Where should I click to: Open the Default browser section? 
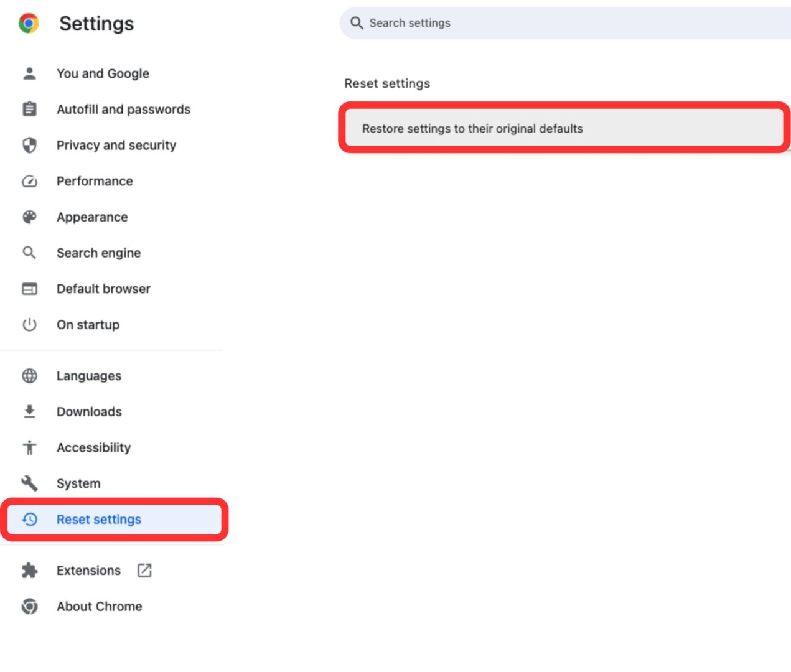coord(103,288)
